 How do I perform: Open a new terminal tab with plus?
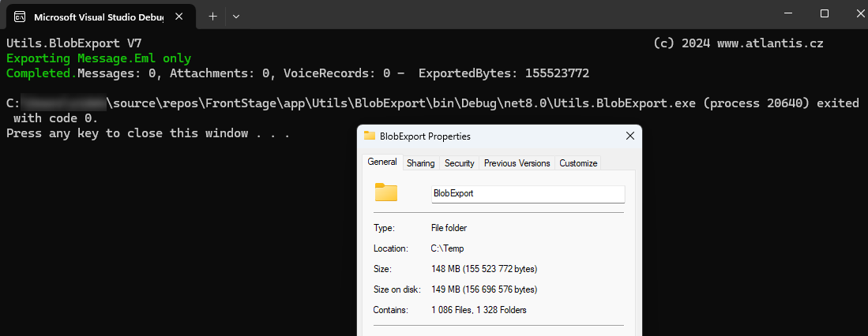[212, 17]
